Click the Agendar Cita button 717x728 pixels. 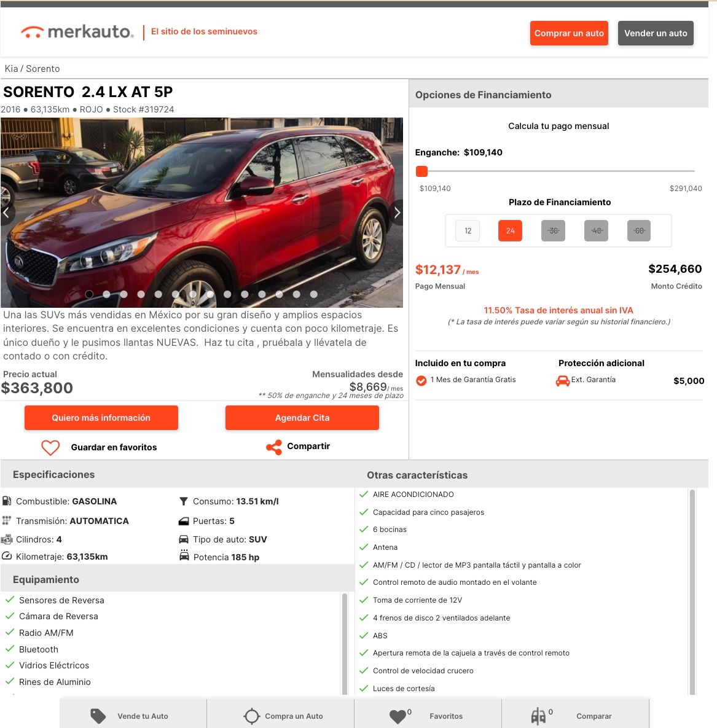click(x=302, y=418)
